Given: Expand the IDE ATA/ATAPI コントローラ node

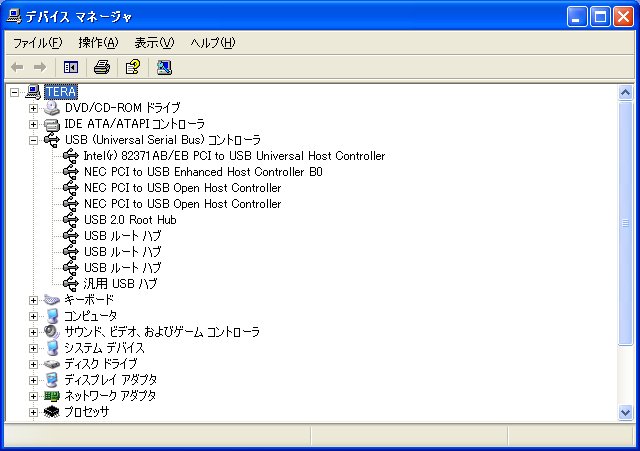Looking at the screenshot, I should [33, 124].
